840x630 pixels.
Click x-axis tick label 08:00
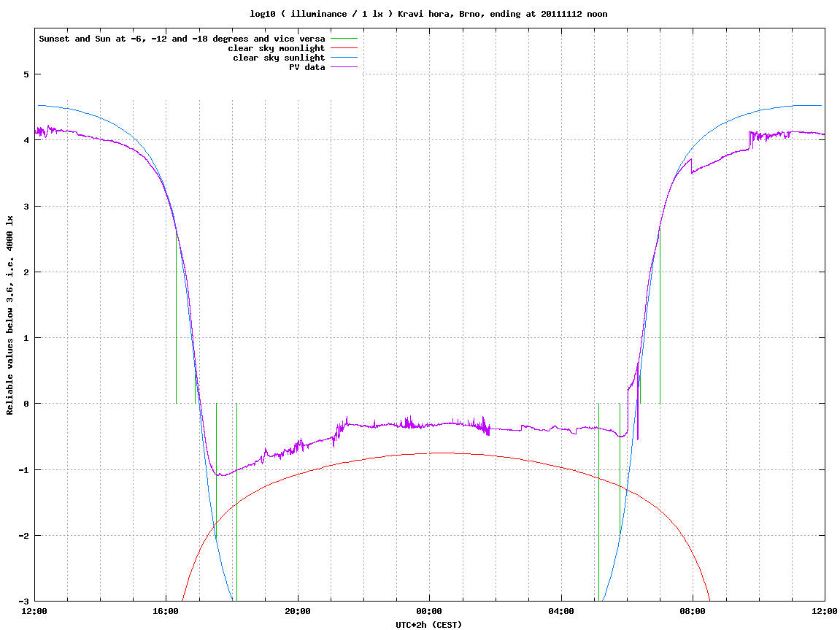[693, 612]
